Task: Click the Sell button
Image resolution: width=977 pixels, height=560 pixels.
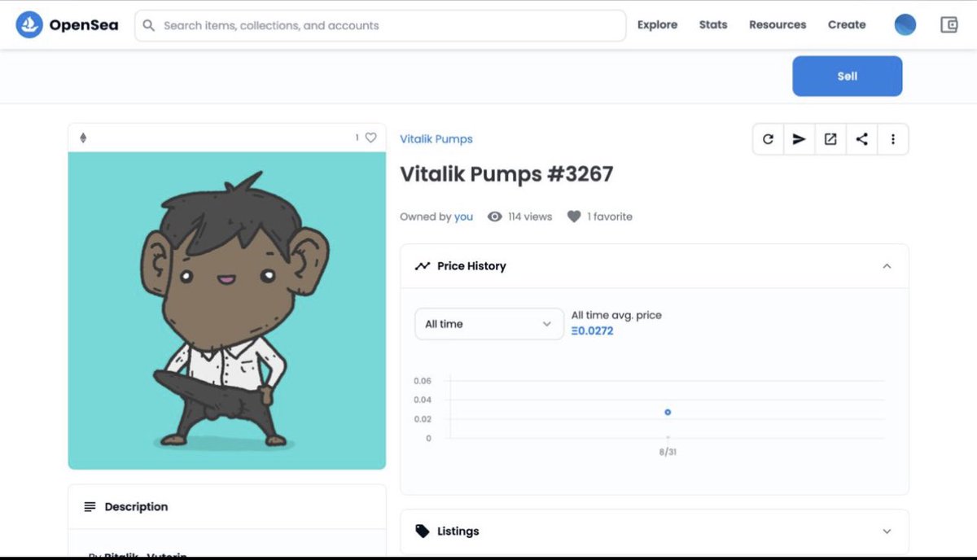Action: tap(847, 76)
